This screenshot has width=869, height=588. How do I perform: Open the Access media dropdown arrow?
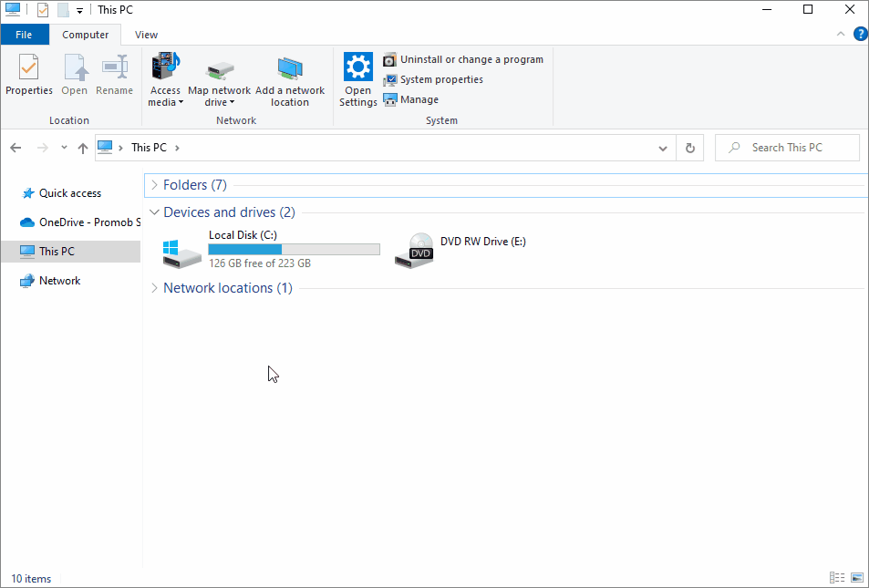point(181,102)
